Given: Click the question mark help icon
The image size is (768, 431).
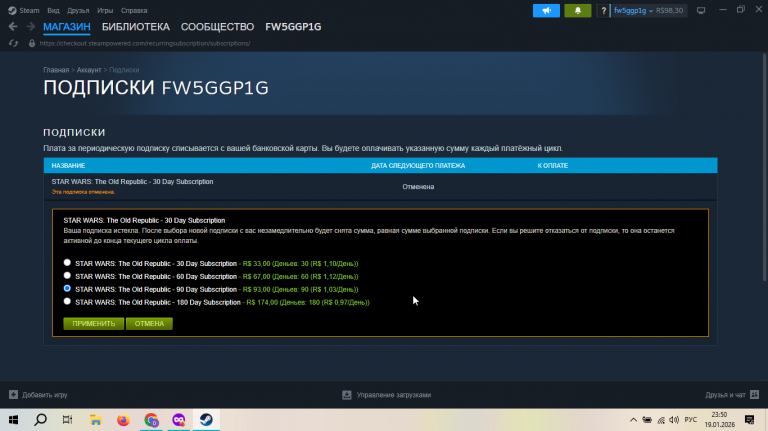Looking at the screenshot, I should [603, 10].
